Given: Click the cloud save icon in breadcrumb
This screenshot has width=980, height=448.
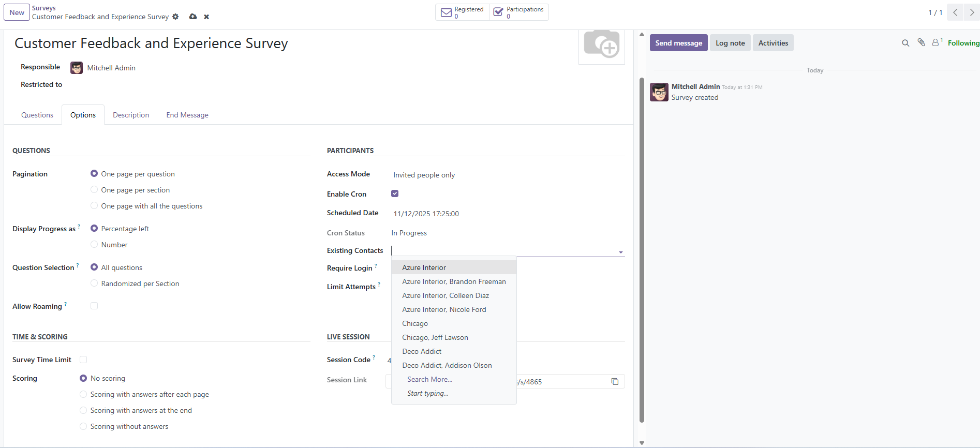Looking at the screenshot, I should (x=193, y=17).
